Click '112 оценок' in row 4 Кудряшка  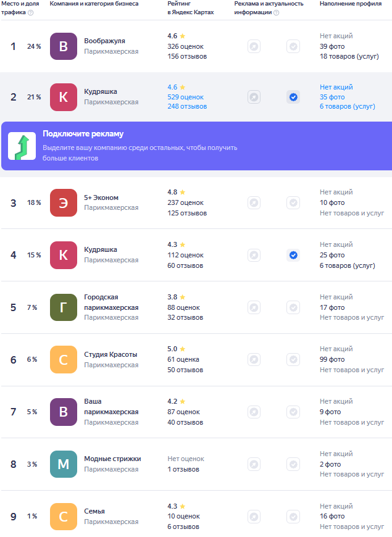[185, 255]
